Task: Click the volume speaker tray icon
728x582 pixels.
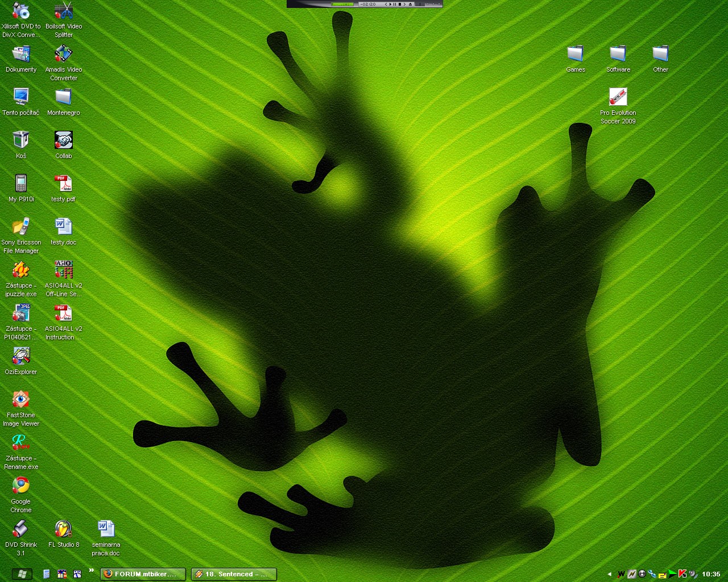Action: click(693, 574)
